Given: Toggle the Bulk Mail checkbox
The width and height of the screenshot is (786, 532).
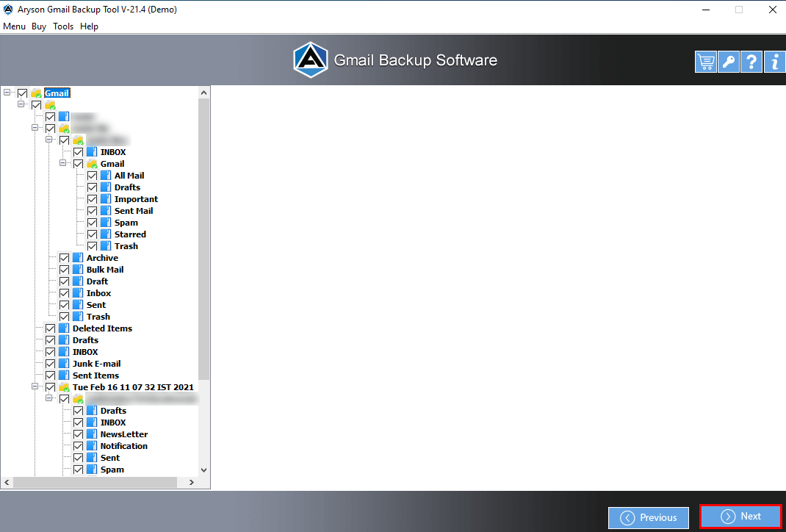Looking at the screenshot, I should (64, 270).
